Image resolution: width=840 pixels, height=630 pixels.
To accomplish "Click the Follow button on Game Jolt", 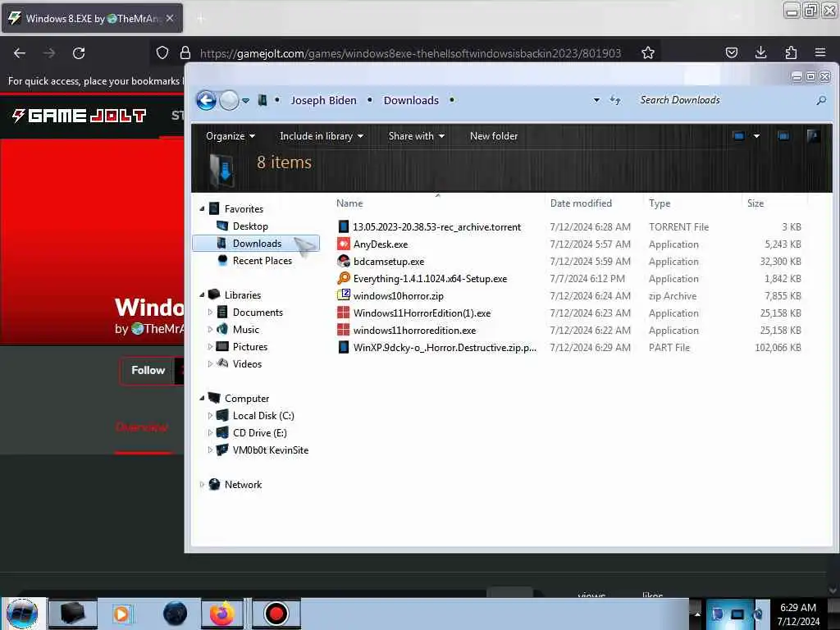I will (148, 370).
